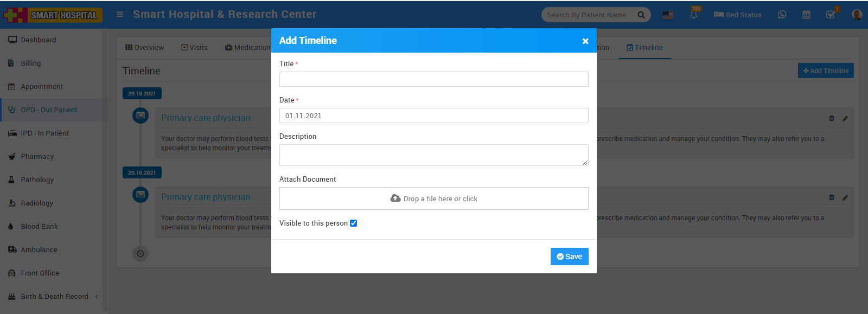Open the Pharmacy section in sidebar

point(36,156)
